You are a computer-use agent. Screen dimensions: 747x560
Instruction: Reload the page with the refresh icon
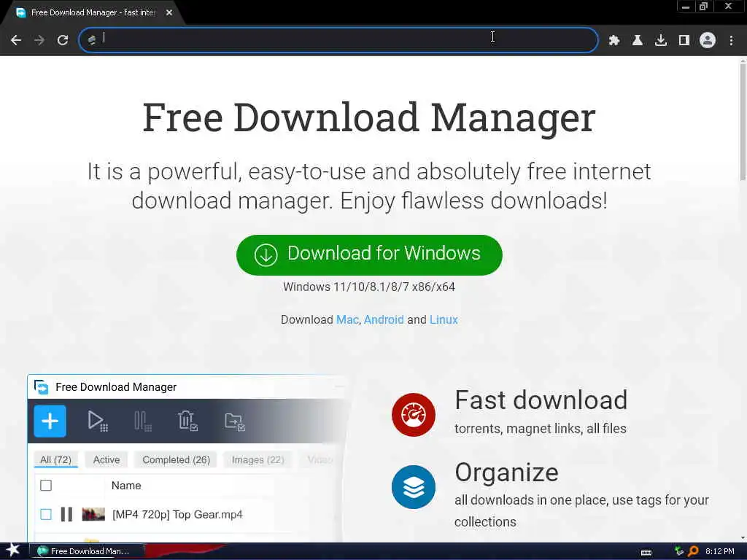pos(63,40)
